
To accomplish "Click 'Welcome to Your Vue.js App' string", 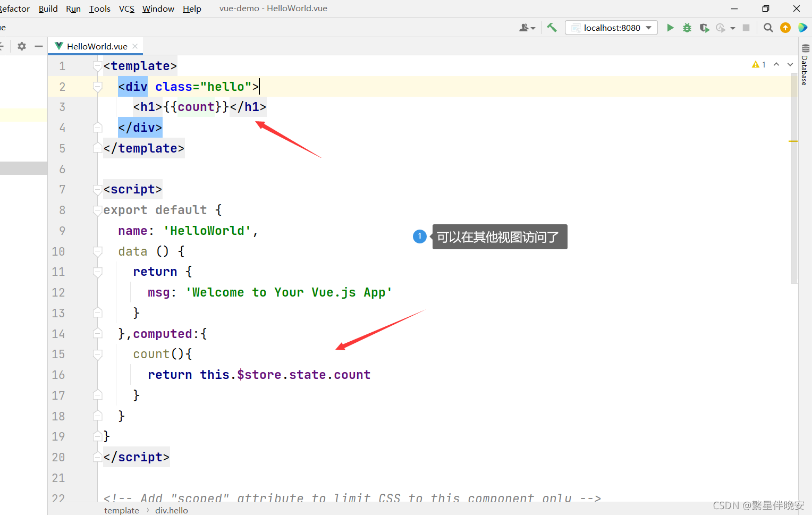I will click(x=289, y=292).
